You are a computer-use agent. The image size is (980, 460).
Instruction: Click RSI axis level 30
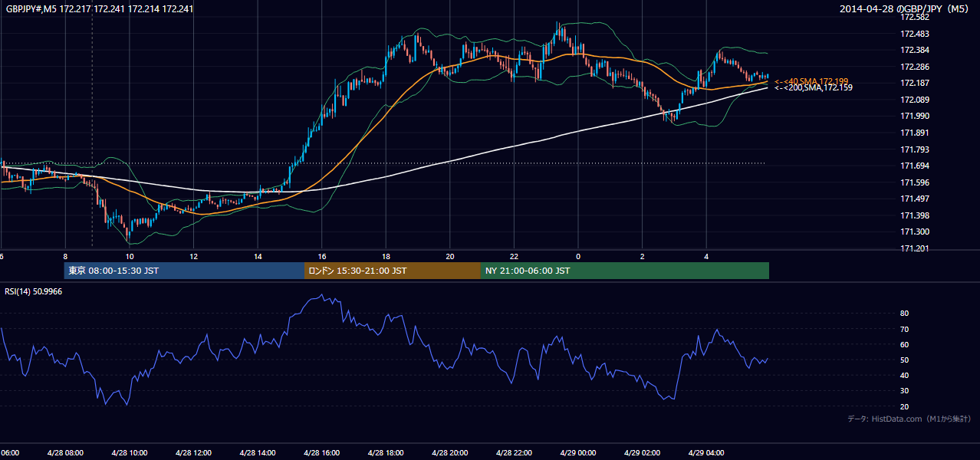tap(905, 391)
